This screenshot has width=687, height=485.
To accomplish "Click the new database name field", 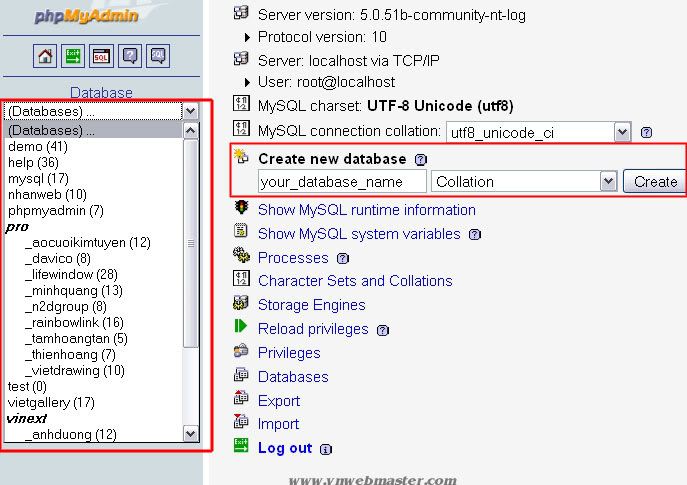I will 342,181.
